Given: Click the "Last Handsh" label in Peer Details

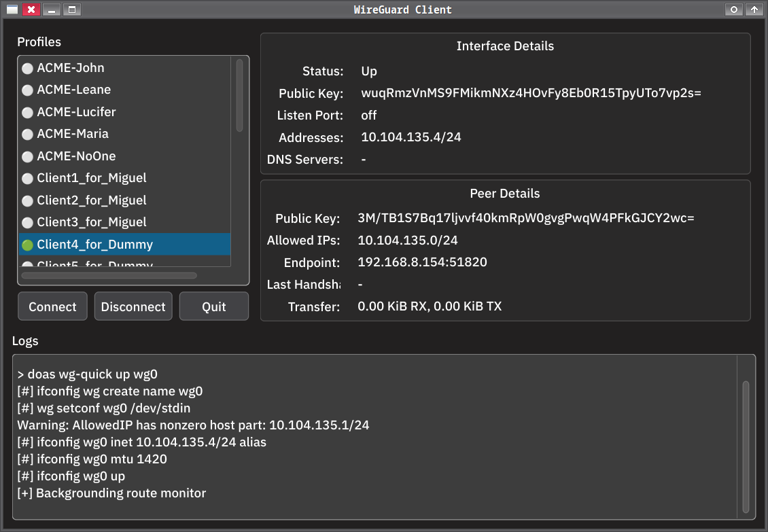Looking at the screenshot, I should pyautogui.click(x=304, y=285).
